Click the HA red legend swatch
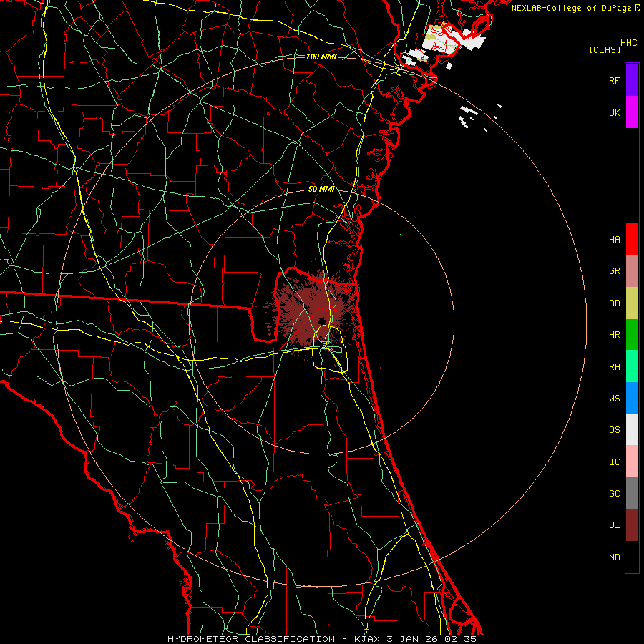This screenshot has width=644, height=644. coord(632,239)
